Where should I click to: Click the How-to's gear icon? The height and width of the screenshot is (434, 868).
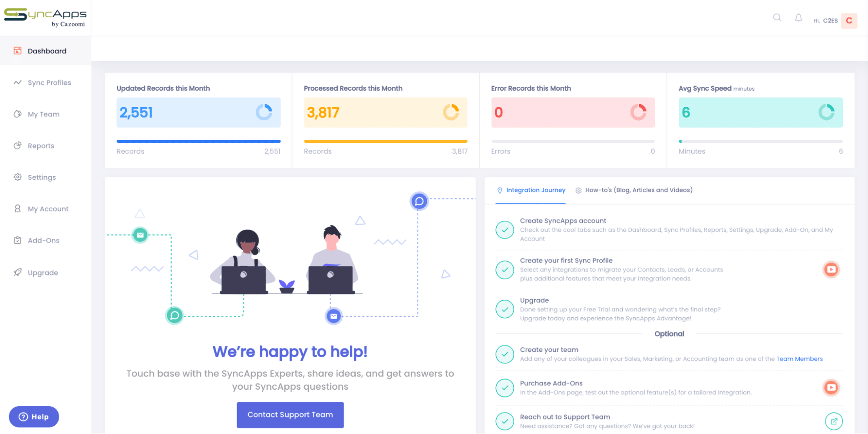(578, 190)
